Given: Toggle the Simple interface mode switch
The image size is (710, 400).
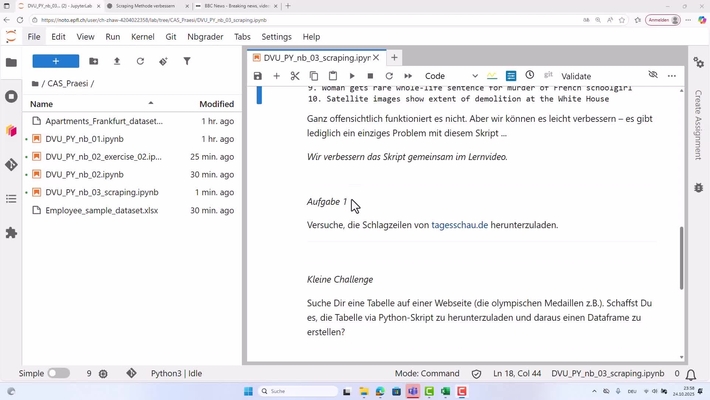Looking at the screenshot, I should click(58, 373).
